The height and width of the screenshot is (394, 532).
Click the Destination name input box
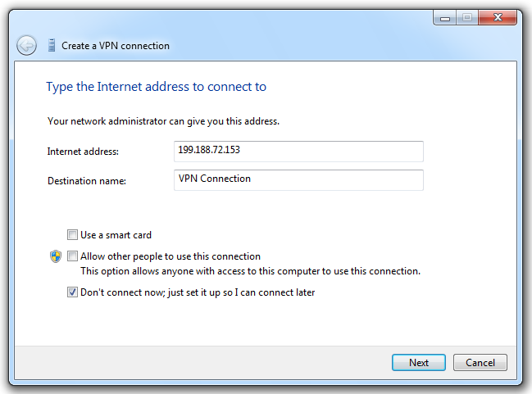(x=298, y=179)
